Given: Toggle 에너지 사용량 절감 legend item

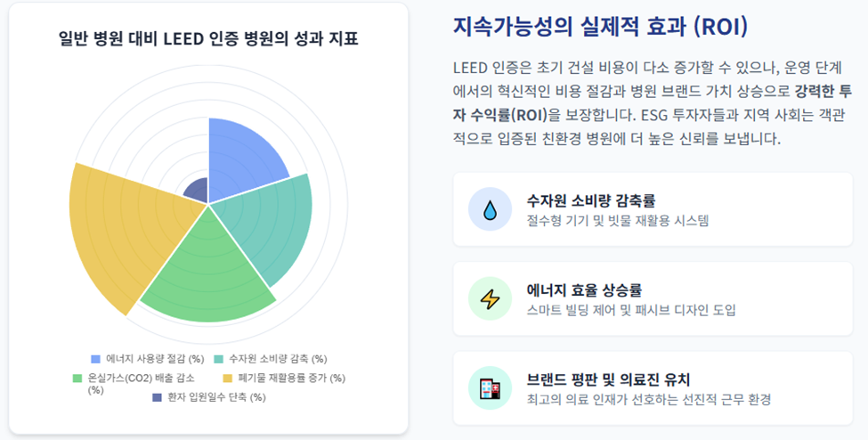Looking at the screenshot, I should (x=148, y=359).
